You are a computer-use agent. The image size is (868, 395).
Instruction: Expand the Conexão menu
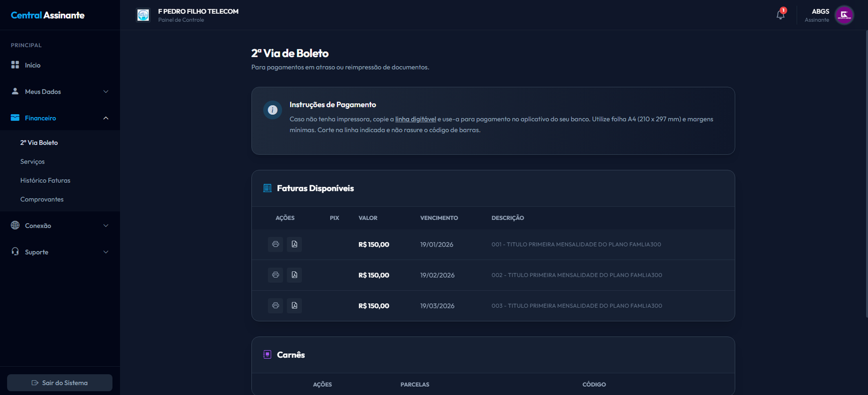point(60,226)
